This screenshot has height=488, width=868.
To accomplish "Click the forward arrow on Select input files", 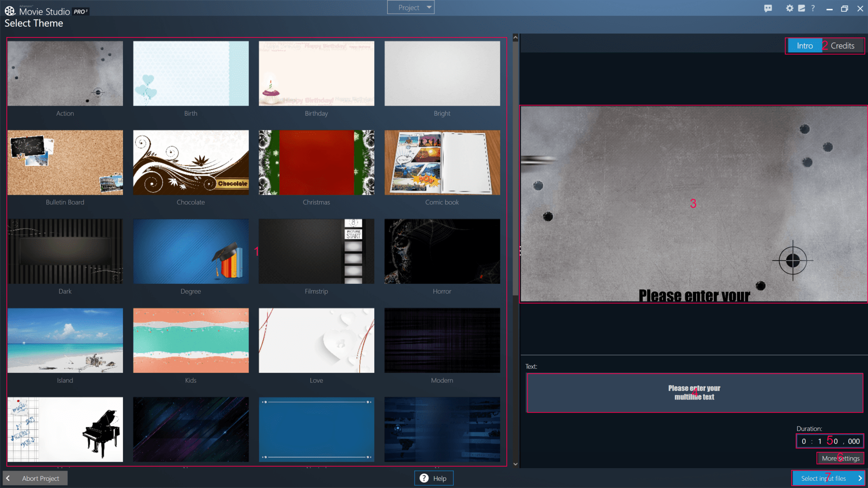I will 859,478.
